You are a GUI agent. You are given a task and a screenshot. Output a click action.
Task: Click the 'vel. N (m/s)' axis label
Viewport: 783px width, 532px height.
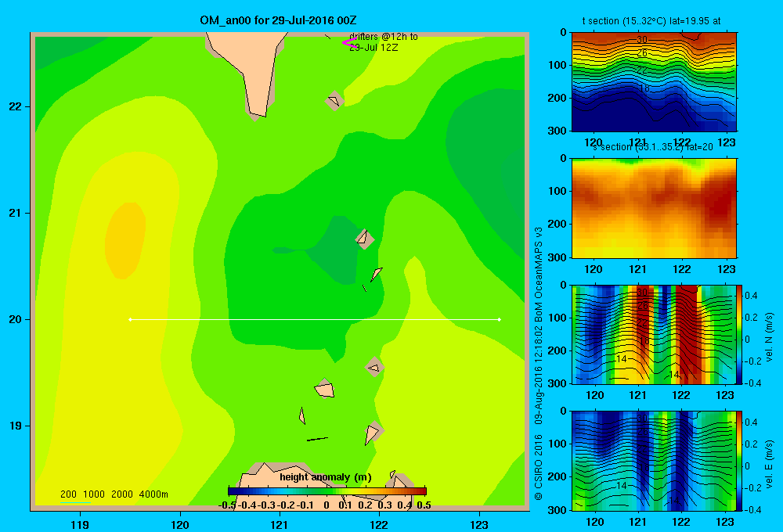tap(770, 337)
